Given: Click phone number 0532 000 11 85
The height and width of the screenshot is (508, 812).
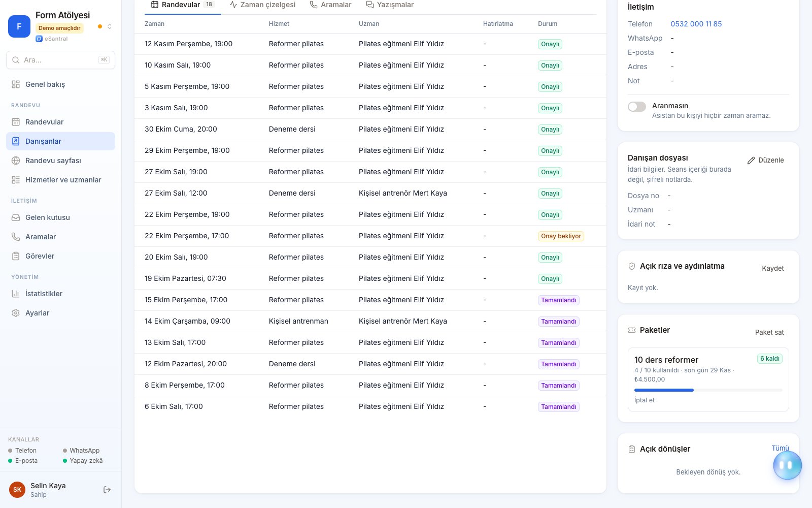Looking at the screenshot, I should coord(696,24).
